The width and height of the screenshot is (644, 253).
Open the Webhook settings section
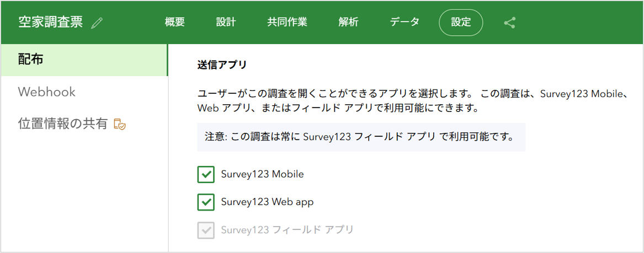coord(84,91)
